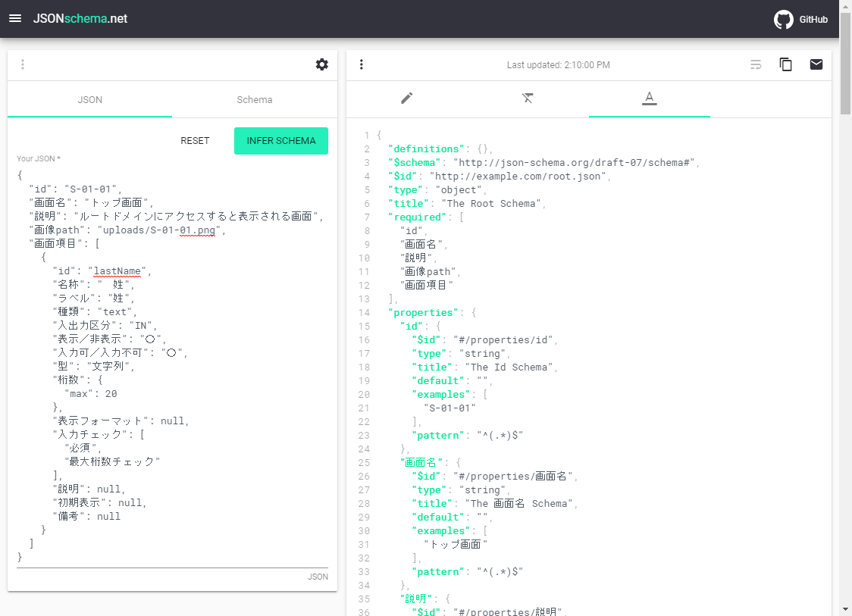Click the JSONschema.net logo
The image size is (852, 616).
(x=80, y=19)
